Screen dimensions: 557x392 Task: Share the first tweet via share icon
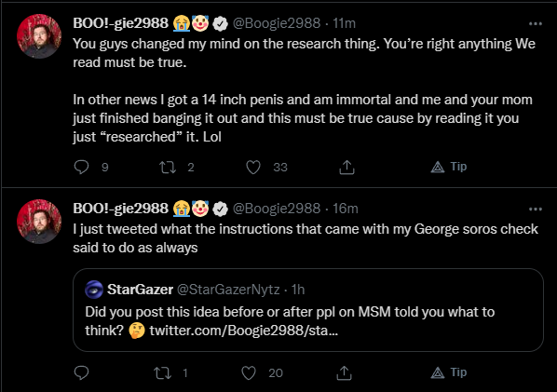[x=346, y=167]
